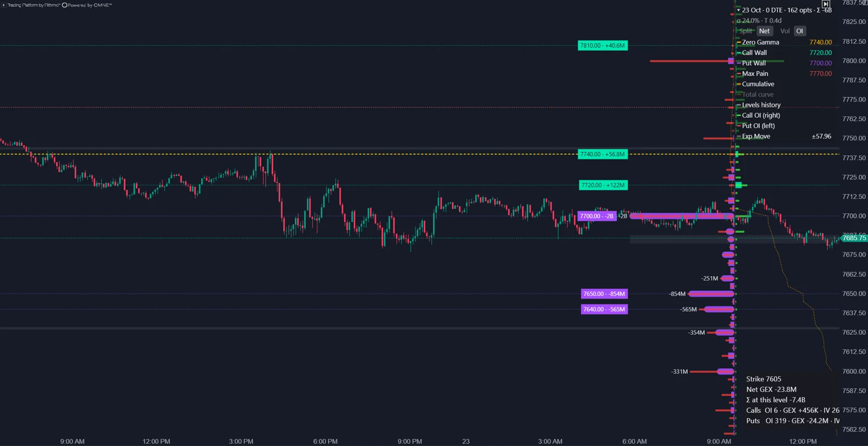868x446 pixels.
Task: Click the -354M gamma bar label
Action: point(697,333)
